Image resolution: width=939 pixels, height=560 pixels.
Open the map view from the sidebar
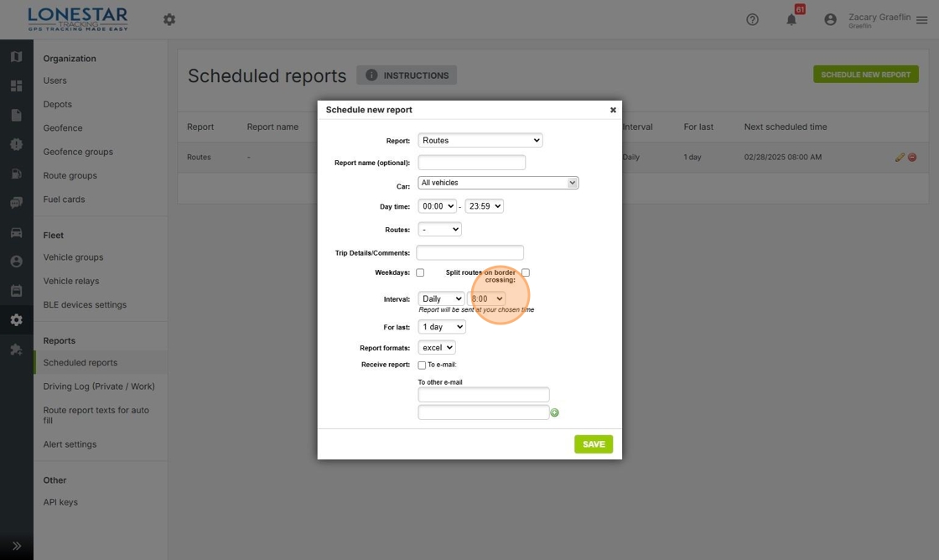tap(16, 56)
